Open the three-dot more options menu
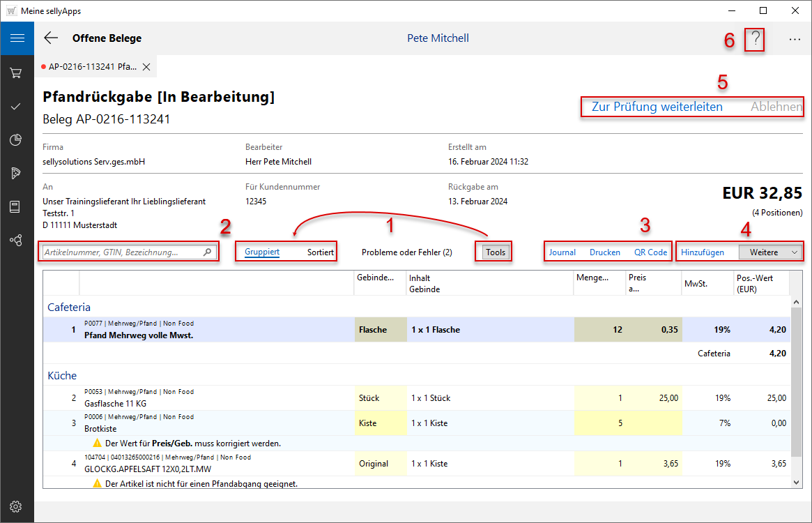 click(x=795, y=40)
